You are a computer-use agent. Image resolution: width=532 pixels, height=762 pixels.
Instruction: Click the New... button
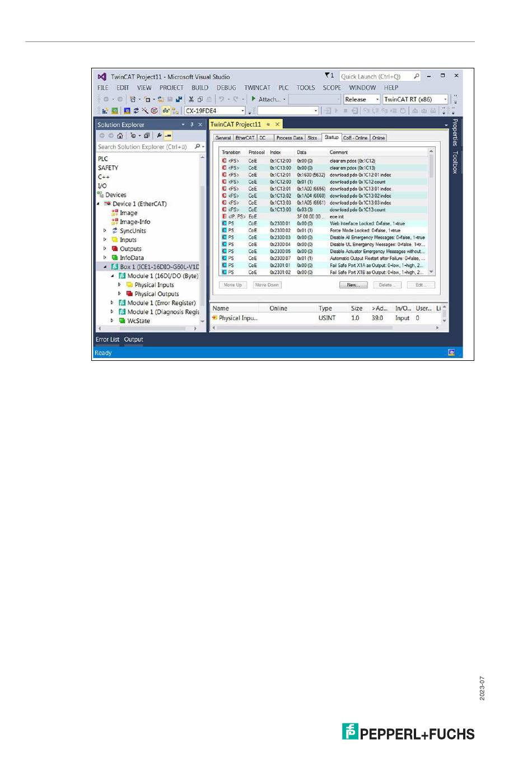353,285
